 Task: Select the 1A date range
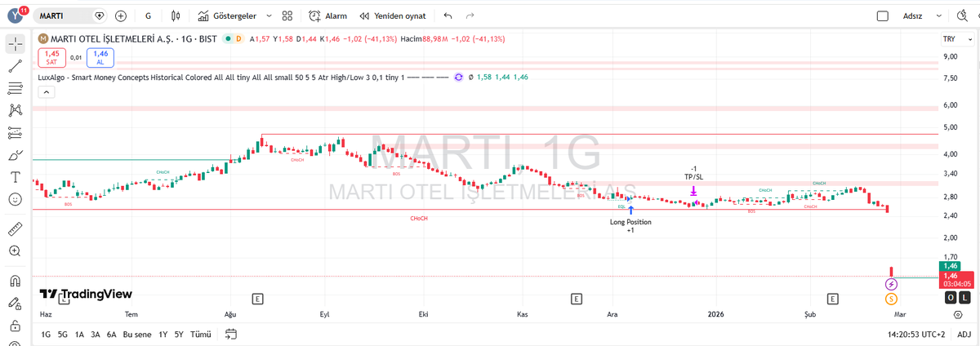79,334
